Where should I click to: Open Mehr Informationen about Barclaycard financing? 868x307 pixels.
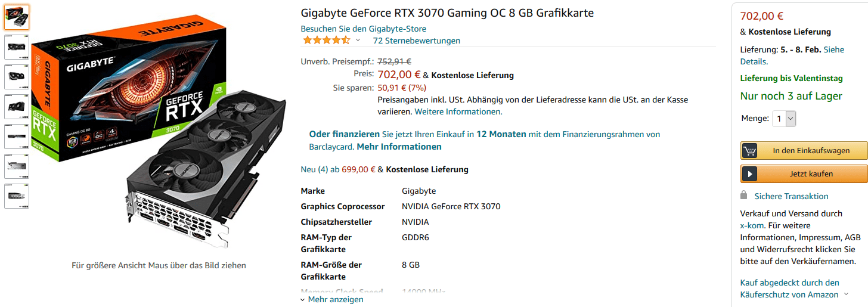pos(399,147)
